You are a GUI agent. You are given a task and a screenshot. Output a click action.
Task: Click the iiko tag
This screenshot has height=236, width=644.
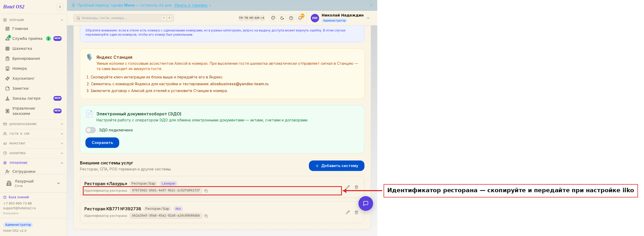point(178,209)
